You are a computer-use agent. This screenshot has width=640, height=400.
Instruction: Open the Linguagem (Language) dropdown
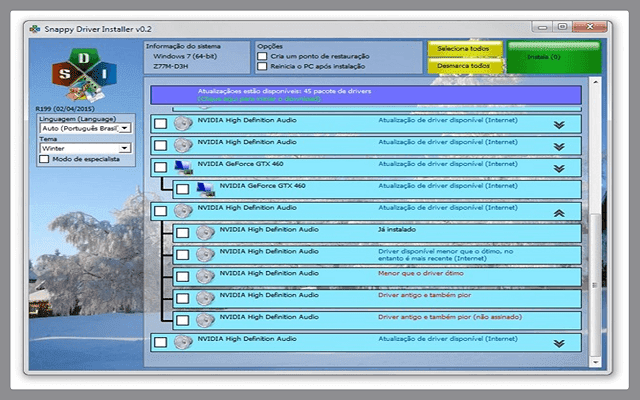85,128
